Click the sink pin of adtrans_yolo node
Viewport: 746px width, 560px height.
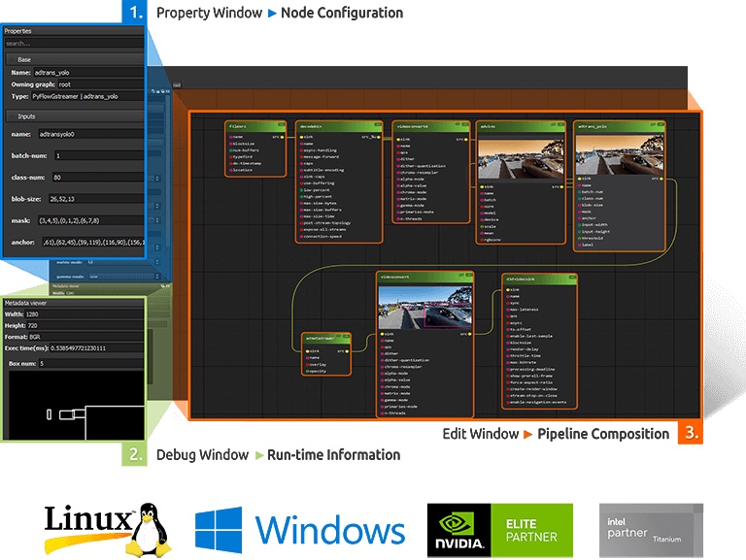(580, 179)
